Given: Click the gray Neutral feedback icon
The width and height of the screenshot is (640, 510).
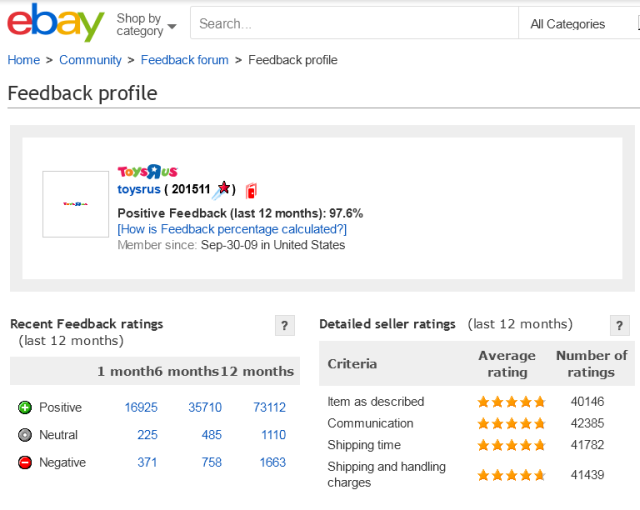Looking at the screenshot, I should 25,435.
